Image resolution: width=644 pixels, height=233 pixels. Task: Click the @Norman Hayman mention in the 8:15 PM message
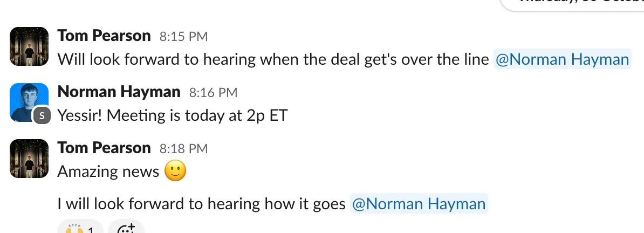point(561,59)
